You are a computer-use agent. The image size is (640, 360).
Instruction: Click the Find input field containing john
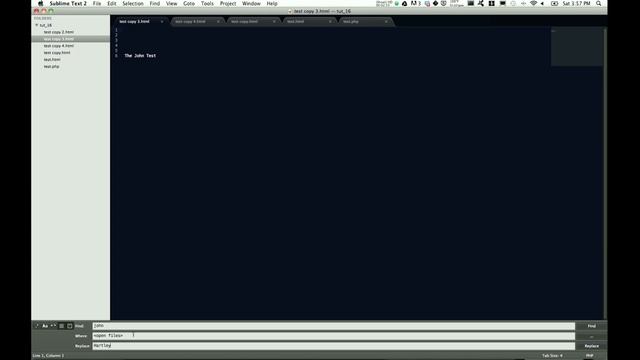pos(333,326)
